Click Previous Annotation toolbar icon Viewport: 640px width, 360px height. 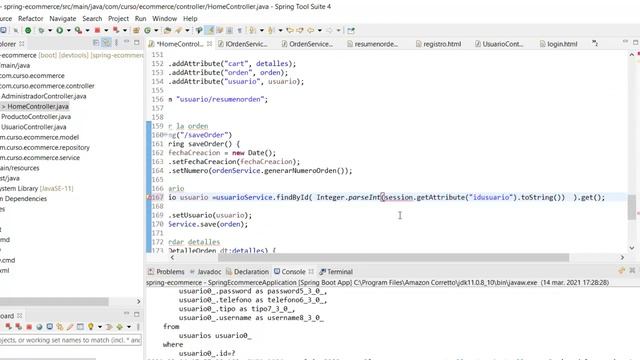[271, 30]
